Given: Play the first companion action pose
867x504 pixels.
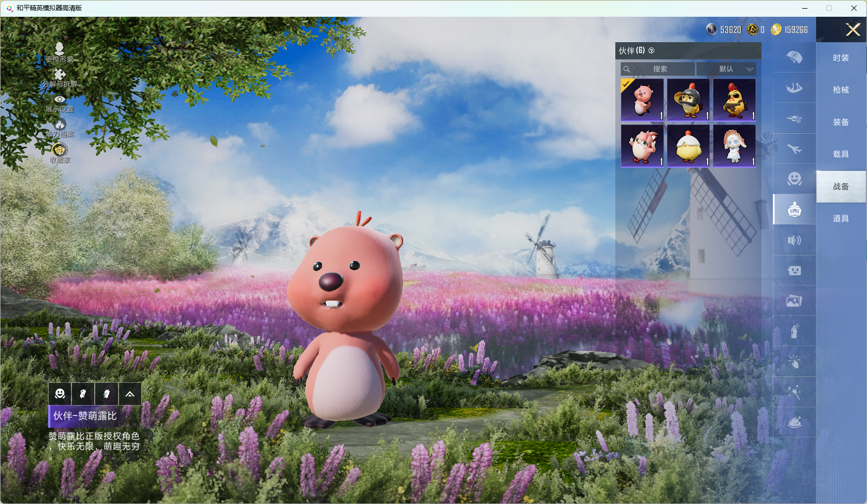Looking at the screenshot, I should click(x=83, y=394).
